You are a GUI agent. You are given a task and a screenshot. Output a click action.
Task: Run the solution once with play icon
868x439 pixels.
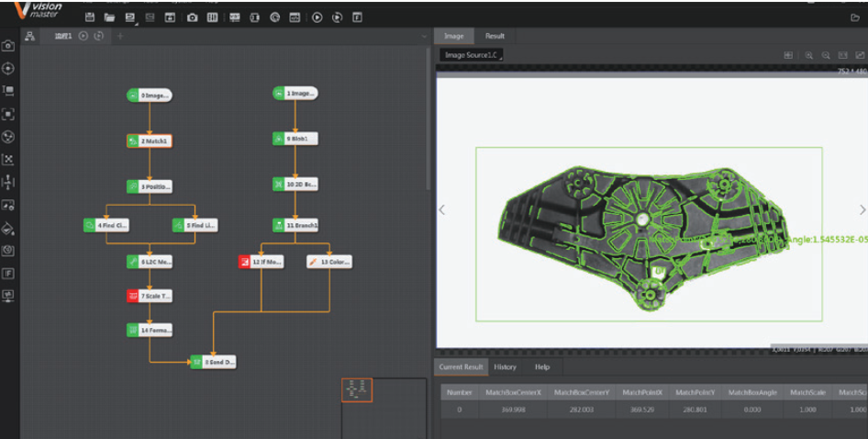click(317, 17)
